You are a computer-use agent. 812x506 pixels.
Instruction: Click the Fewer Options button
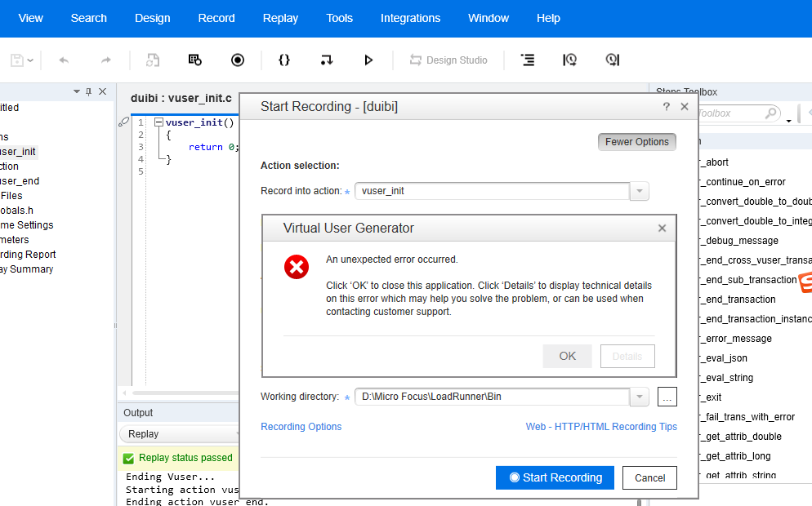pyautogui.click(x=637, y=142)
